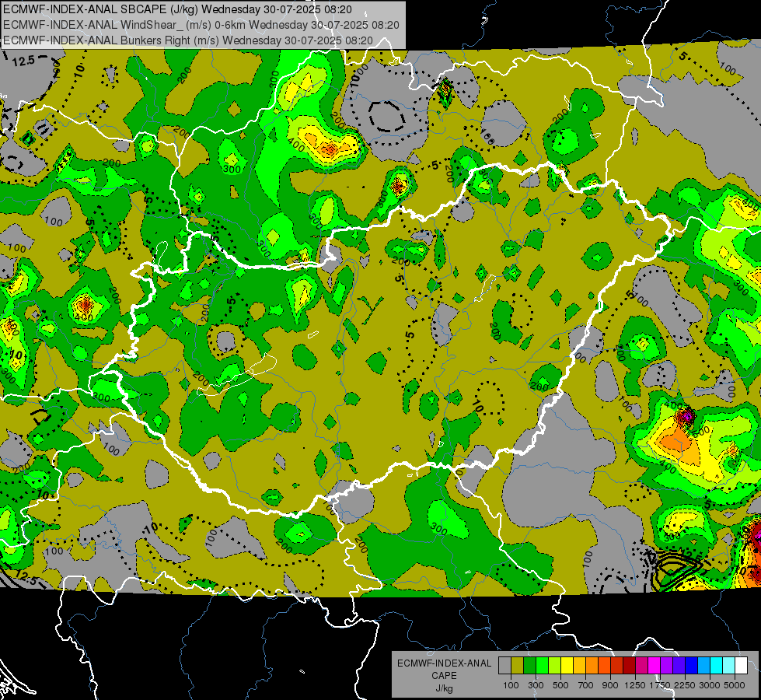Viewport: 761px width, 700px height.
Task: Click the pure yellow swatch after 500
Action: [567, 665]
